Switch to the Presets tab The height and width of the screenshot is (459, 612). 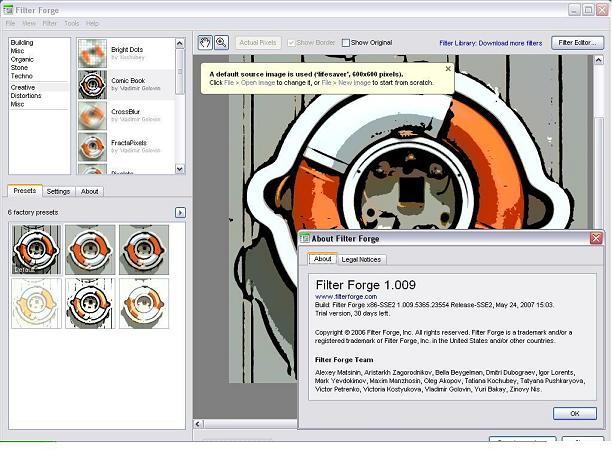click(x=25, y=191)
